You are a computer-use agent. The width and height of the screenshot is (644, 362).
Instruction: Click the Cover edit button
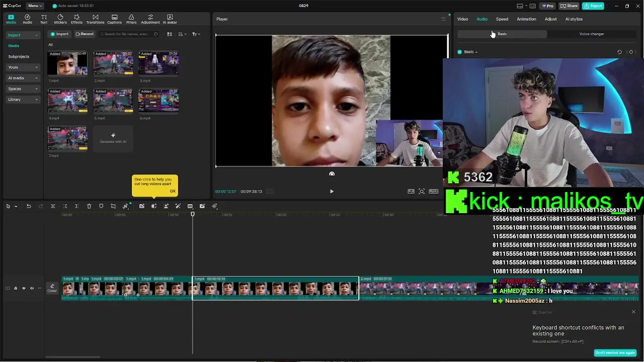52,288
